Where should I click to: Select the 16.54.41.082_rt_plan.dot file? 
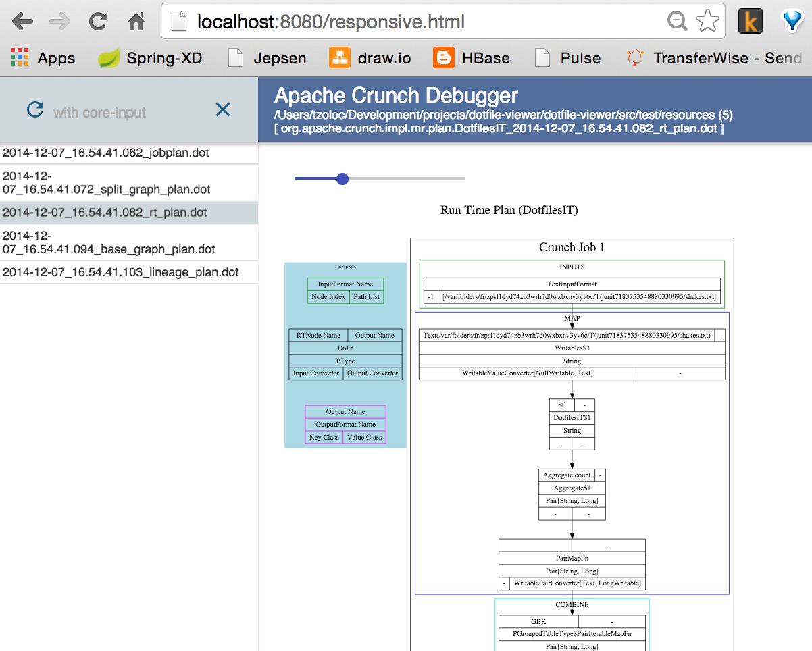click(129, 212)
